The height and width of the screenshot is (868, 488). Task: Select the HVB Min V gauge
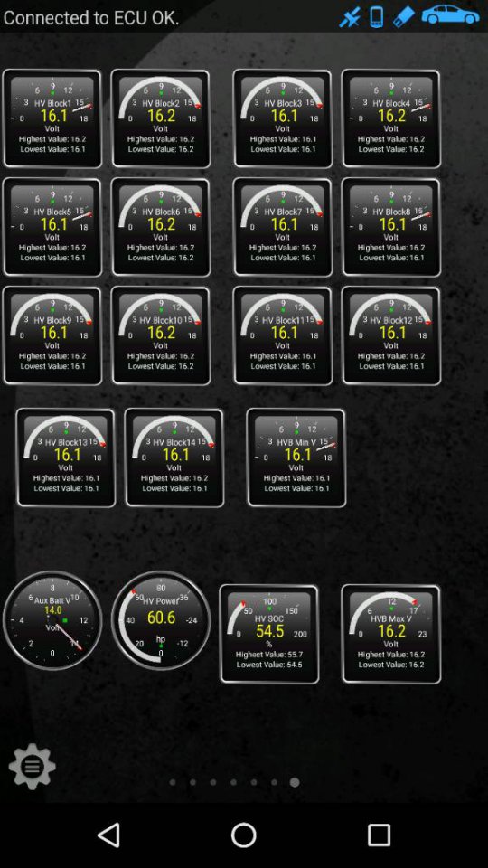click(296, 458)
